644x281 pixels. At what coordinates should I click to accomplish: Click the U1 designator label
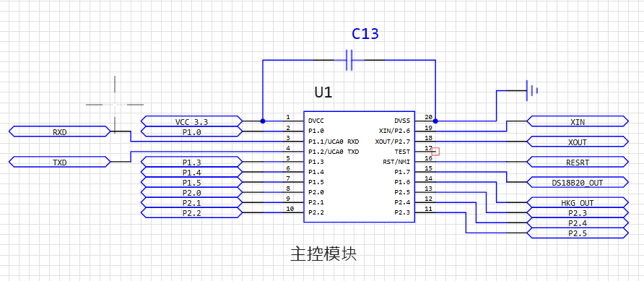point(323,92)
